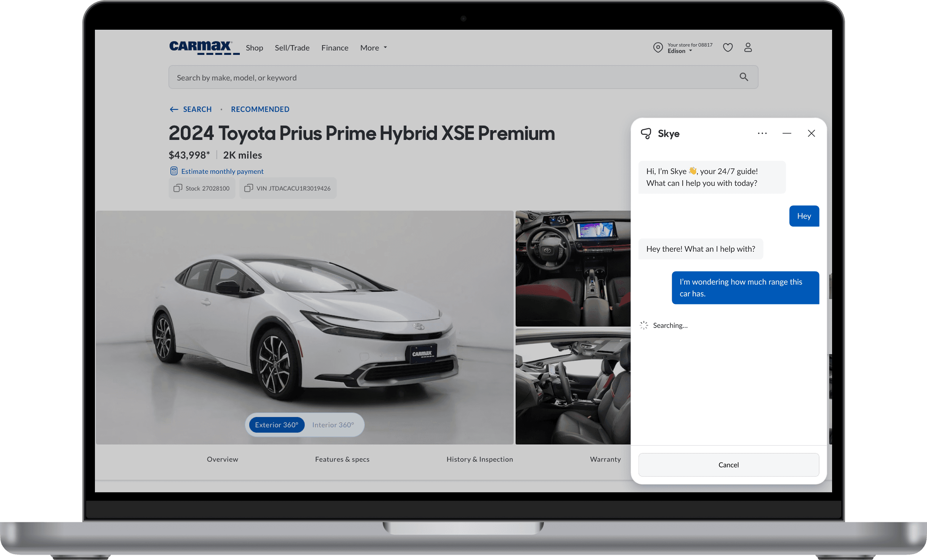The image size is (927, 560).
Task: Click the store location pin icon
Action: pos(658,47)
